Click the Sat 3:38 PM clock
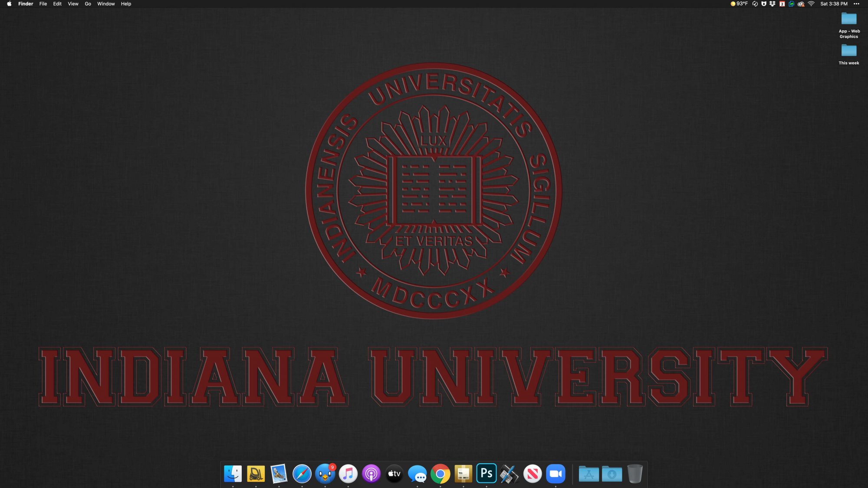The height and width of the screenshot is (488, 868). pos(834,4)
